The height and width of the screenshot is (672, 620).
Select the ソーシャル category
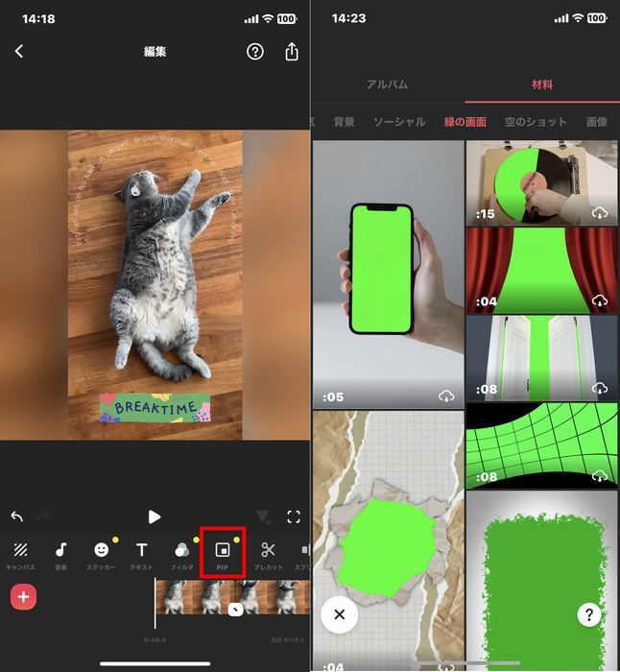[399, 122]
